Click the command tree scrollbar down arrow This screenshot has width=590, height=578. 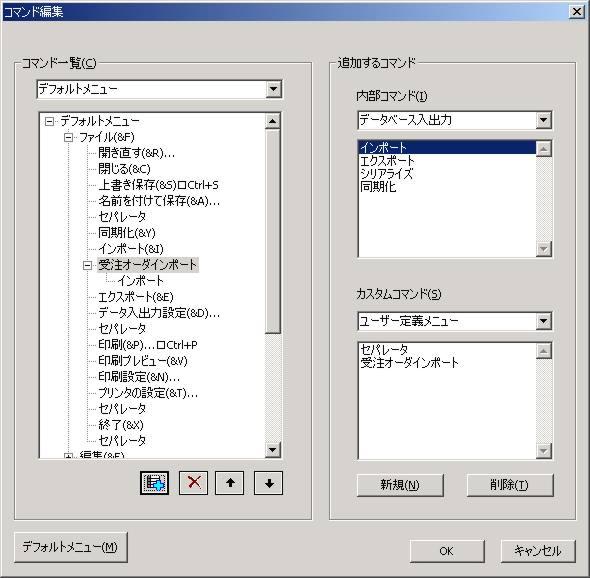click(272, 450)
